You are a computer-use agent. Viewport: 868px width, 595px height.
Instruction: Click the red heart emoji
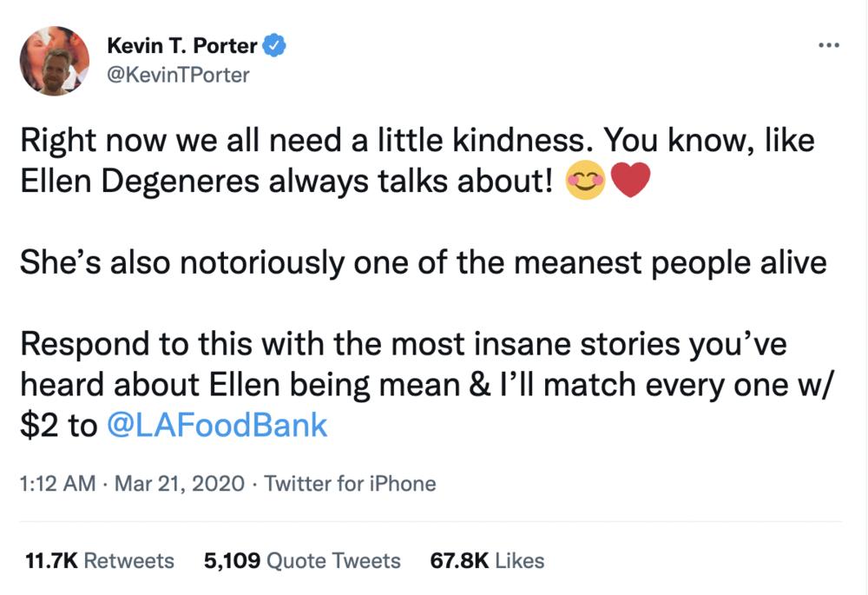point(631,181)
